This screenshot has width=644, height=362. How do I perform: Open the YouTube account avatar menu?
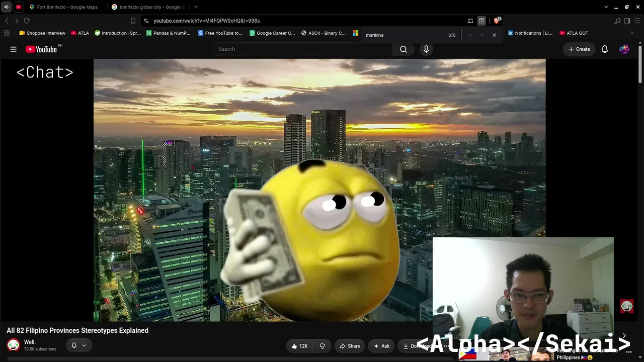(624, 49)
